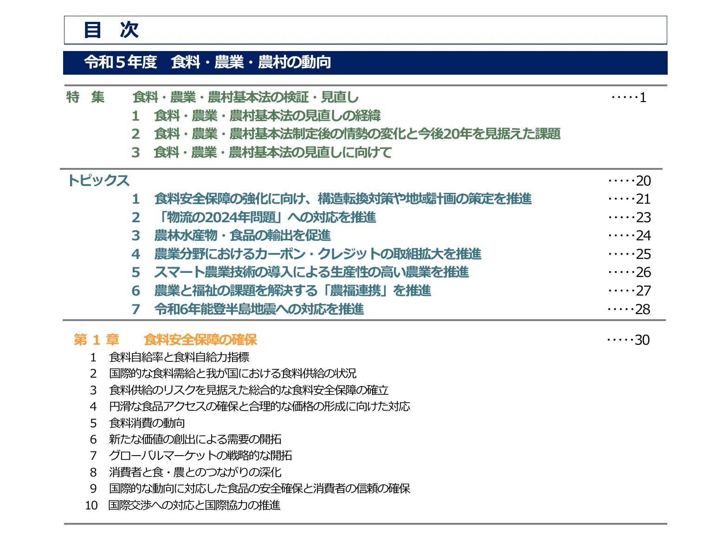Viewport: 728px width, 560px height.
Task: Click the 目次 title heading
Action: point(111,30)
